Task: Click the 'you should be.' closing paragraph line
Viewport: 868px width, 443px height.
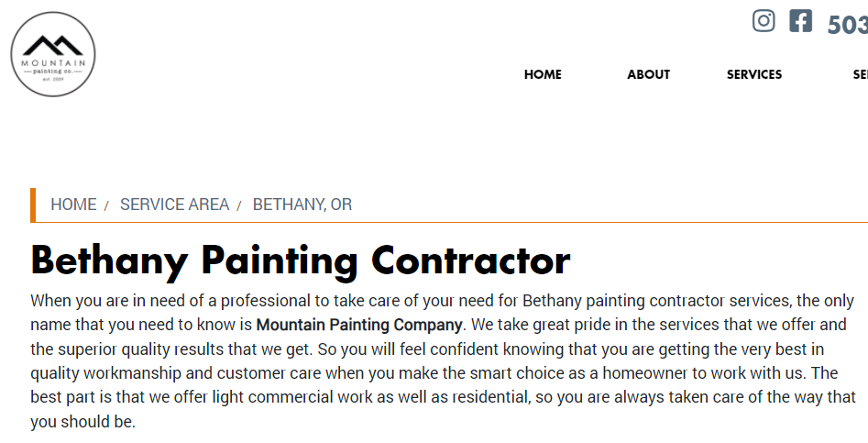Action: pyautogui.click(x=83, y=421)
